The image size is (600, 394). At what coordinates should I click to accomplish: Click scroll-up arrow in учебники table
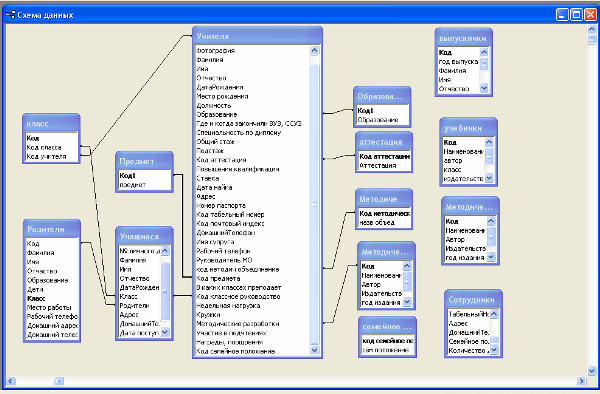click(489, 142)
